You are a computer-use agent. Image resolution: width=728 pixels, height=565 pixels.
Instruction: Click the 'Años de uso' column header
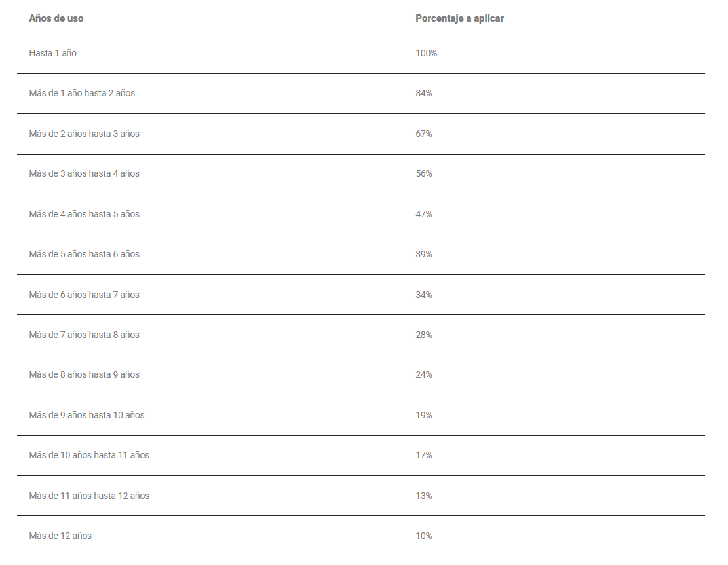click(x=56, y=18)
